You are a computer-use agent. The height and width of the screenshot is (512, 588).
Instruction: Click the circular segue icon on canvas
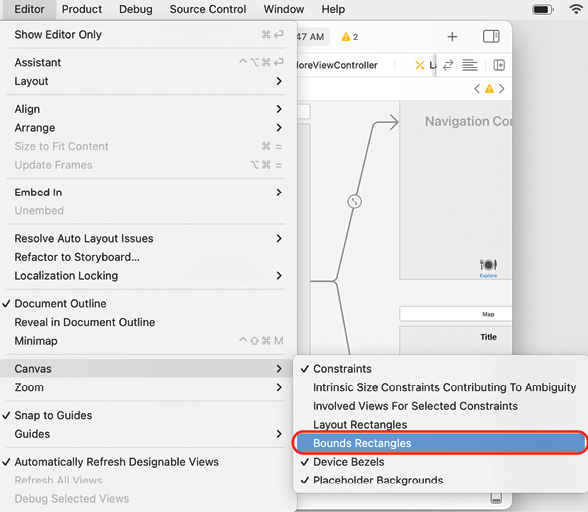coord(354,201)
